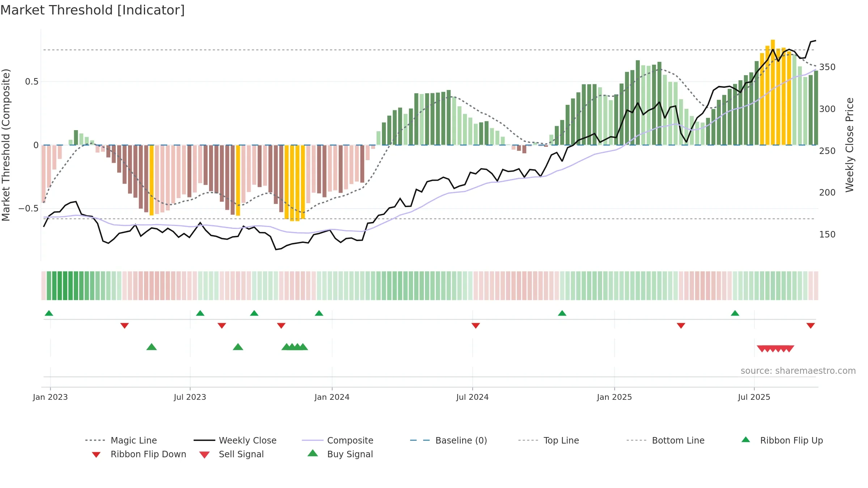Image resolution: width=868 pixels, height=488 pixels.
Task: Click the 'source: sharemaestro.com' credit text
Action: [x=798, y=371]
